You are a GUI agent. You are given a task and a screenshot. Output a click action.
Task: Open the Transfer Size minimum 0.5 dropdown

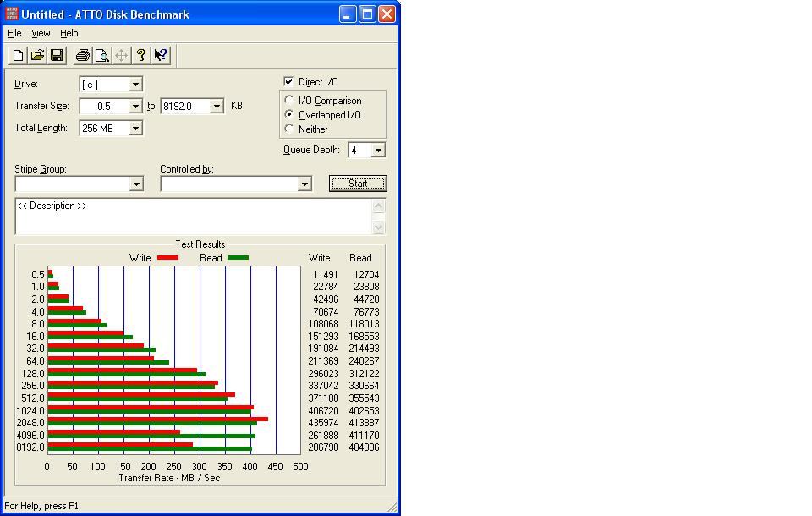[135, 107]
